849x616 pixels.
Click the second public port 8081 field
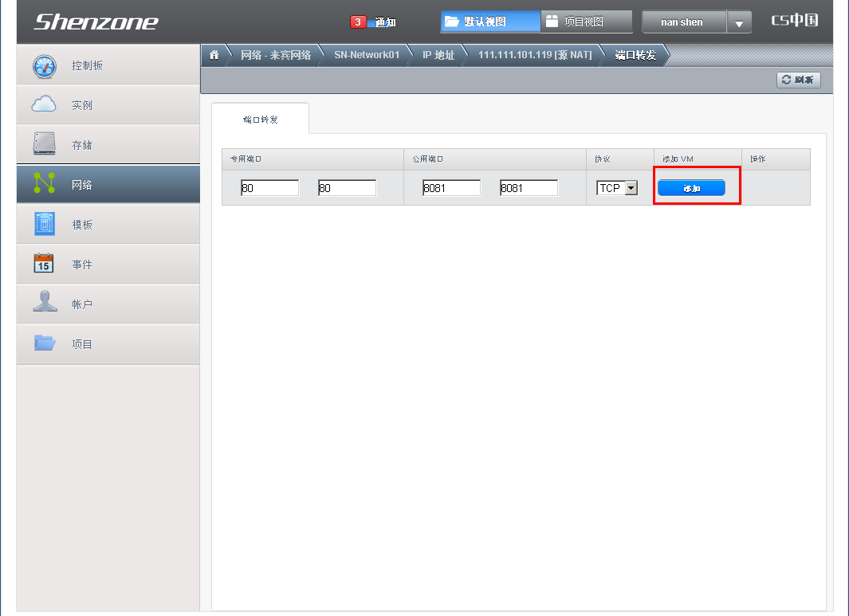(529, 188)
